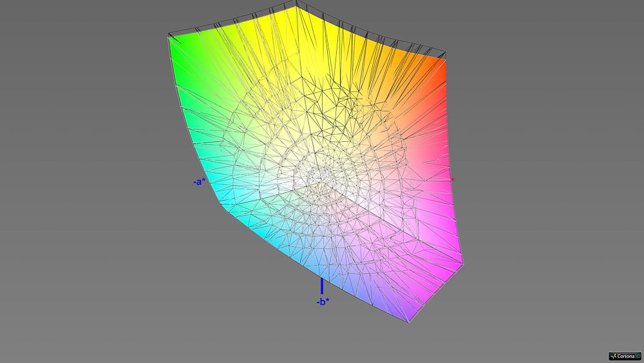644x363 pixels.
Task: Click the Cortona3D logo badge
Action: pyautogui.click(x=625, y=356)
